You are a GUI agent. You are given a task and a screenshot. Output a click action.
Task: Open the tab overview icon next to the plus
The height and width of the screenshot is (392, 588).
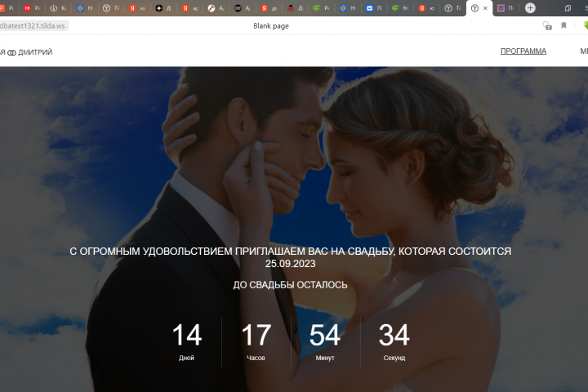click(568, 8)
